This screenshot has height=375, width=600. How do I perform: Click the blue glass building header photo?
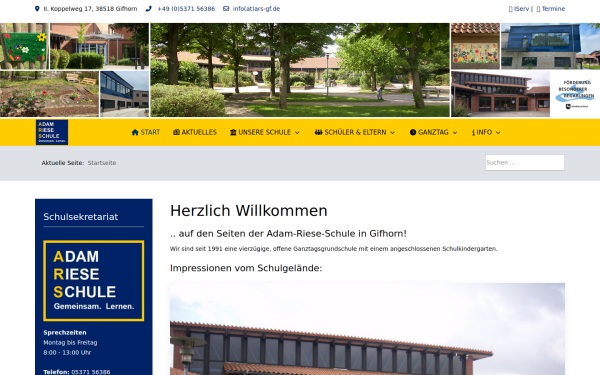point(551,46)
